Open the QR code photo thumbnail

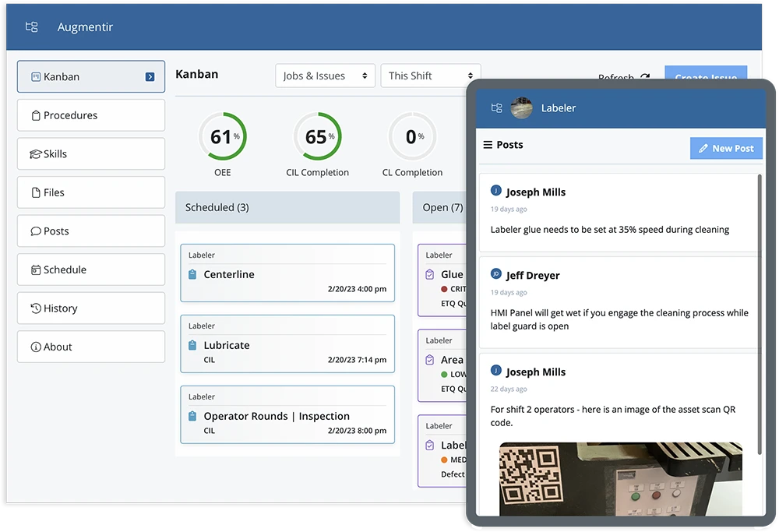620,478
